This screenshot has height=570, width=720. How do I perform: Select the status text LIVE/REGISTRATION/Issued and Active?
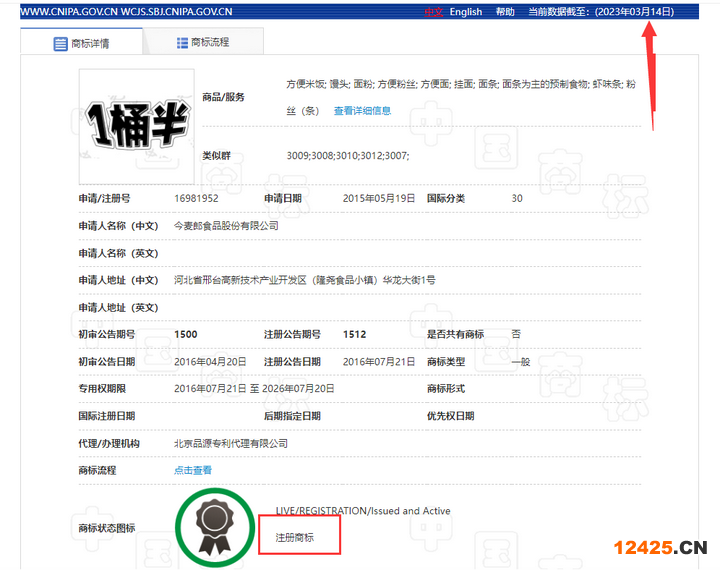pyautogui.click(x=363, y=511)
